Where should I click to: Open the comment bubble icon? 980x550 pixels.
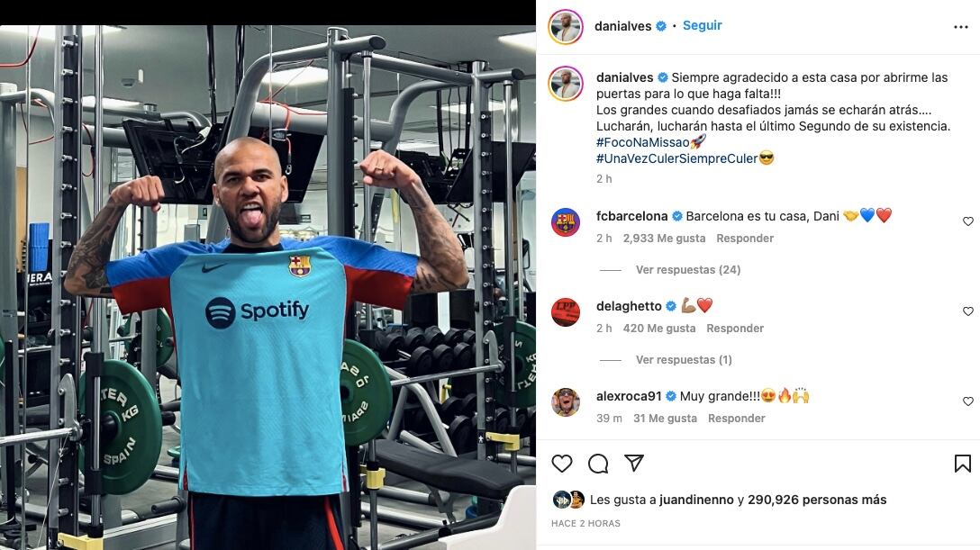[x=598, y=464]
